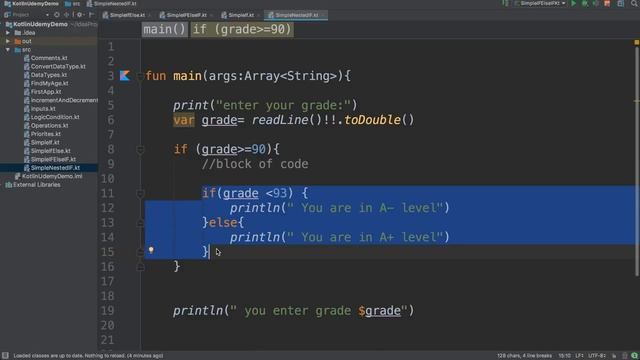Open Comments.kt in project tree
Screen dimensions: 640x360
coord(49,58)
